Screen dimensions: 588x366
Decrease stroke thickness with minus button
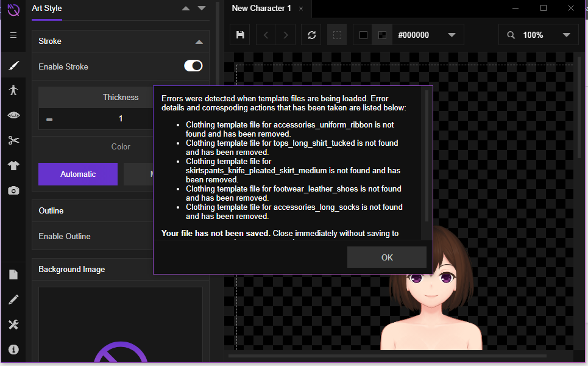(49, 119)
